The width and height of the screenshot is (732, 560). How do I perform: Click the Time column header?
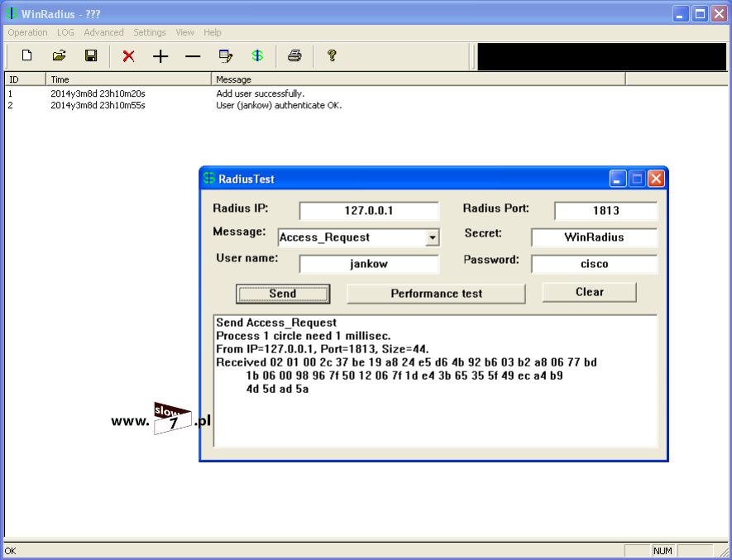(x=128, y=79)
